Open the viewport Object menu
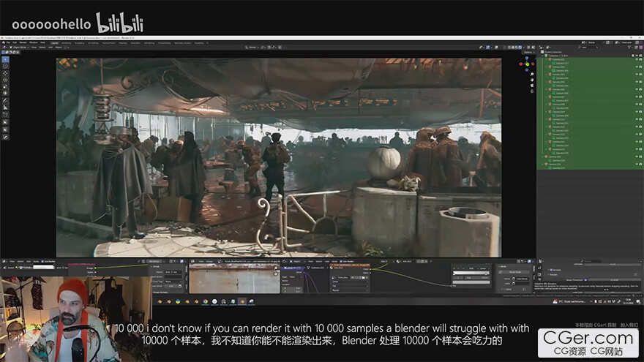This screenshot has height=362, width=644. (59, 48)
